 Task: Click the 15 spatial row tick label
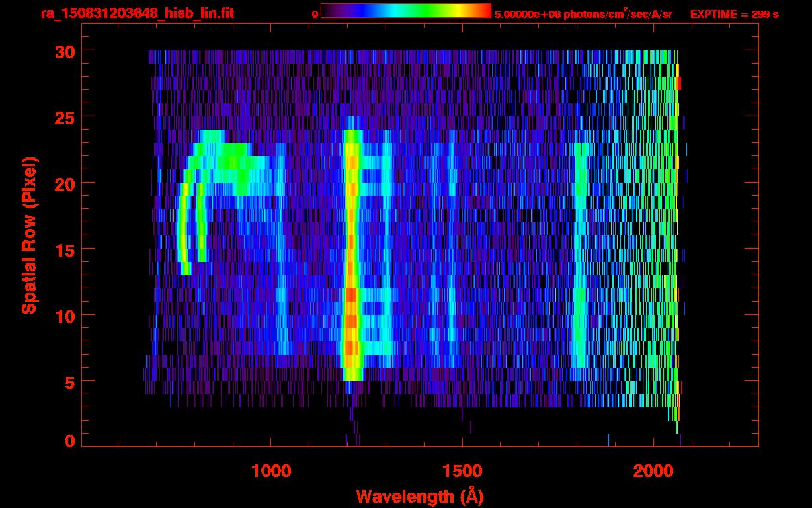[x=65, y=249]
